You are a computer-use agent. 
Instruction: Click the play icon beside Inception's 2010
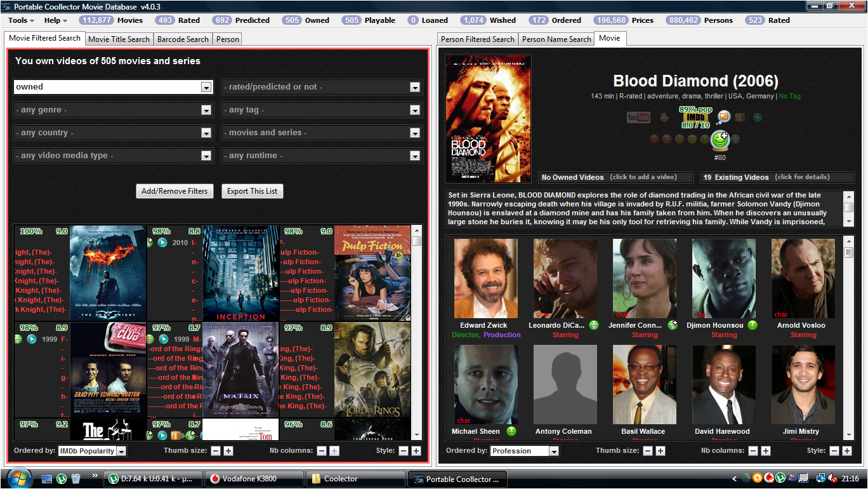[x=162, y=243]
